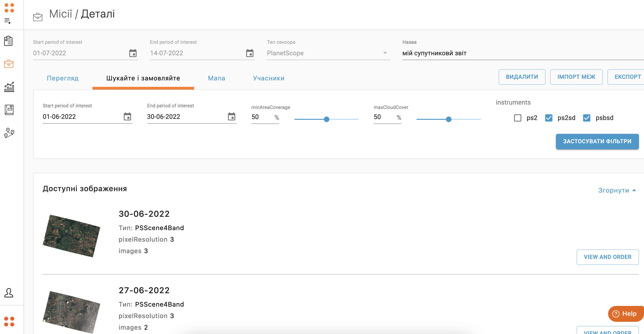Toggle the sidebar menu expand icon
The width and height of the screenshot is (644, 334).
8,21
